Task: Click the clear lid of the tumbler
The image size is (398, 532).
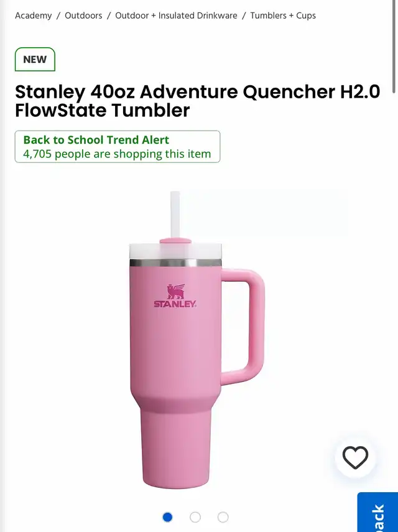Action: pyautogui.click(x=175, y=251)
